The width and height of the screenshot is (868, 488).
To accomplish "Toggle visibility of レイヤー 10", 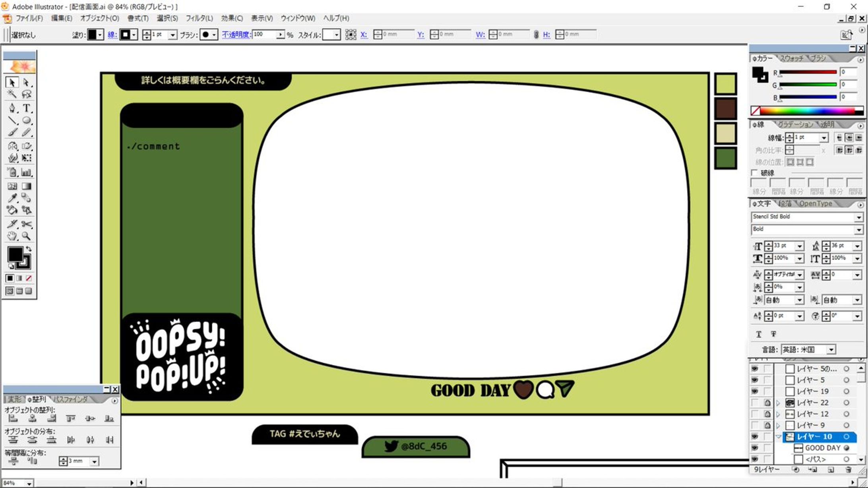I will [754, 436].
